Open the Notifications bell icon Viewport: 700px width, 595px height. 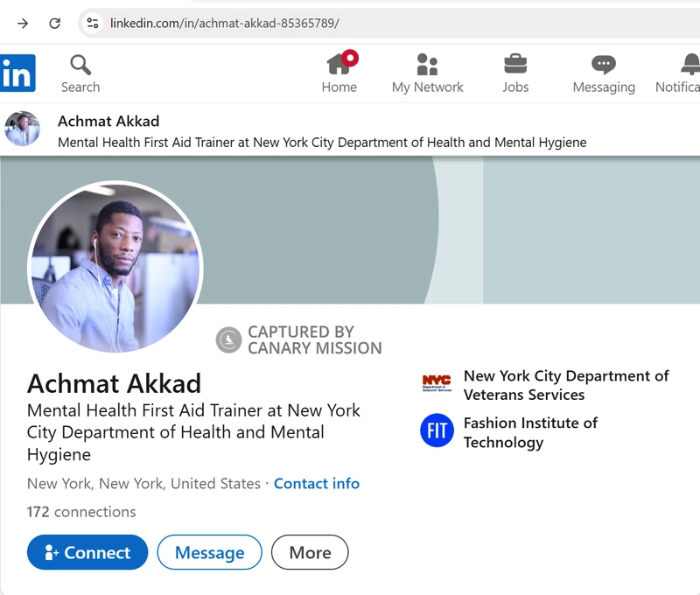click(690, 64)
